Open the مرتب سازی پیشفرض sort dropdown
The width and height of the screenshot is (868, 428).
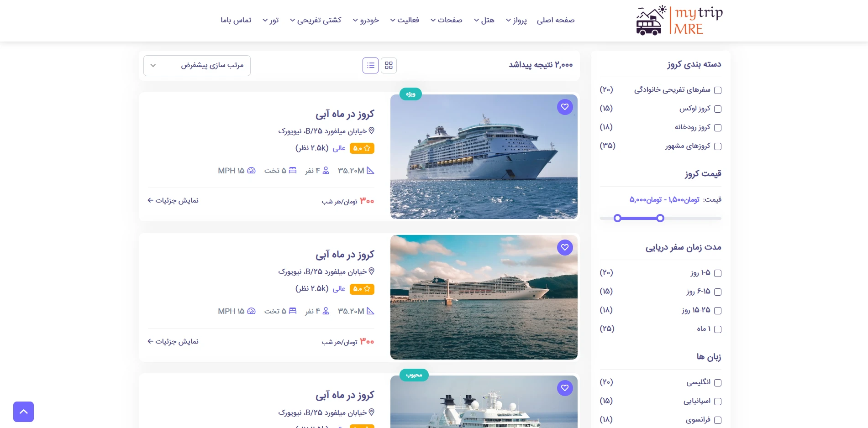coord(197,66)
